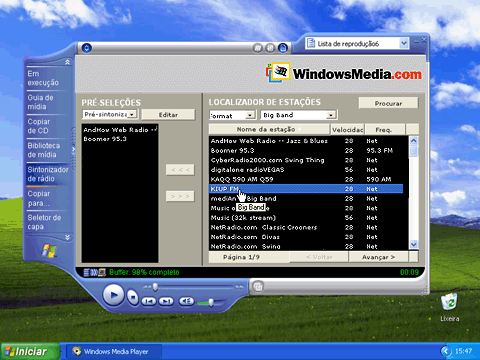Click the buffer status icon in status bar
480x360 pixels.
pos(94,272)
